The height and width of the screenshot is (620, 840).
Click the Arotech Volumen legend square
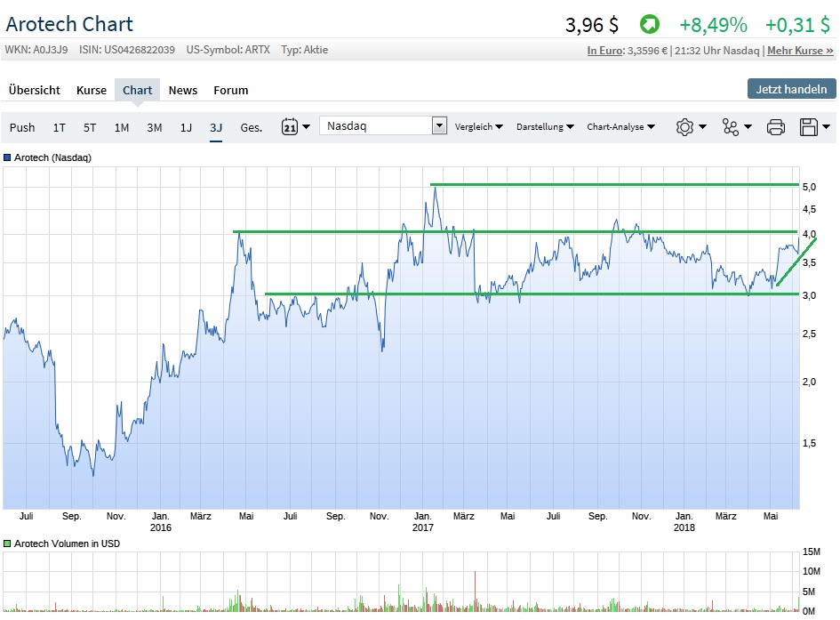tap(9, 543)
